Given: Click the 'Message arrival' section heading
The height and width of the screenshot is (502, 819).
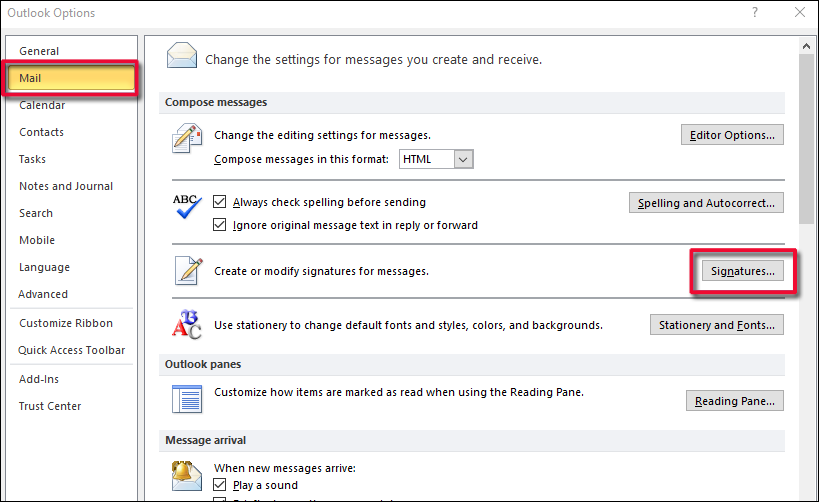Looking at the screenshot, I should [x=206, y=440].
